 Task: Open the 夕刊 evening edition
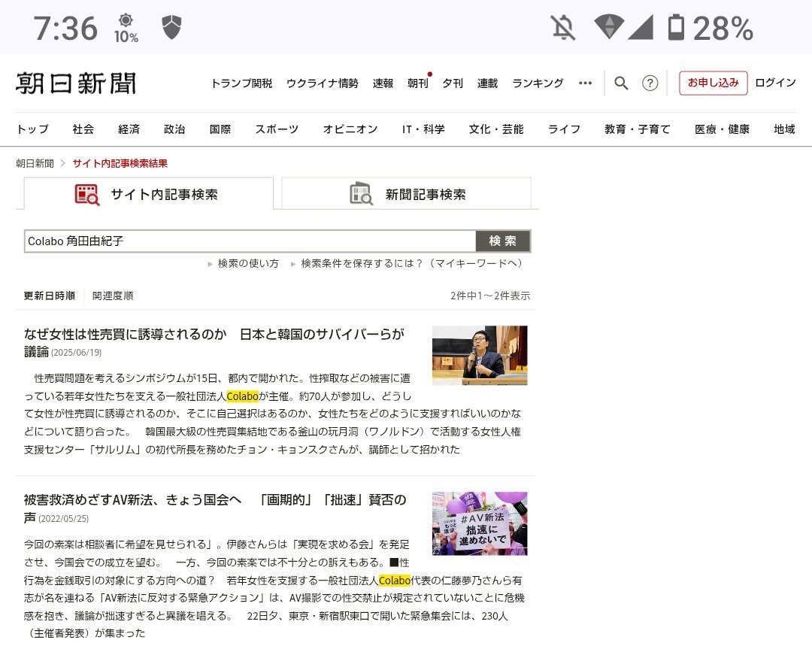[x=453, y=83]
